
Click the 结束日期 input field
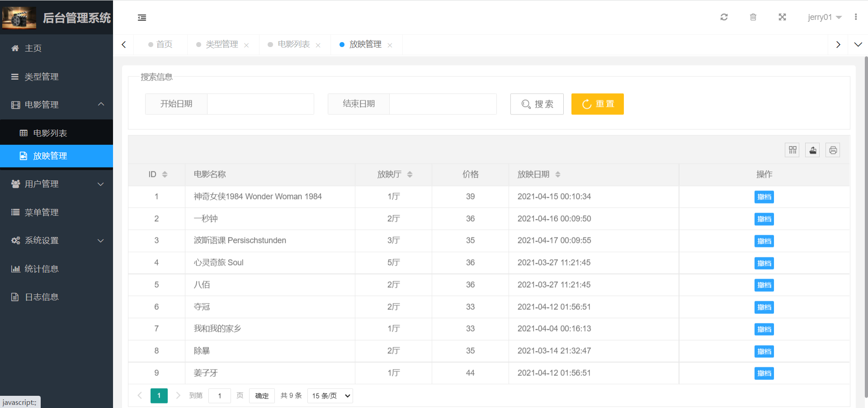click(443, 104)
